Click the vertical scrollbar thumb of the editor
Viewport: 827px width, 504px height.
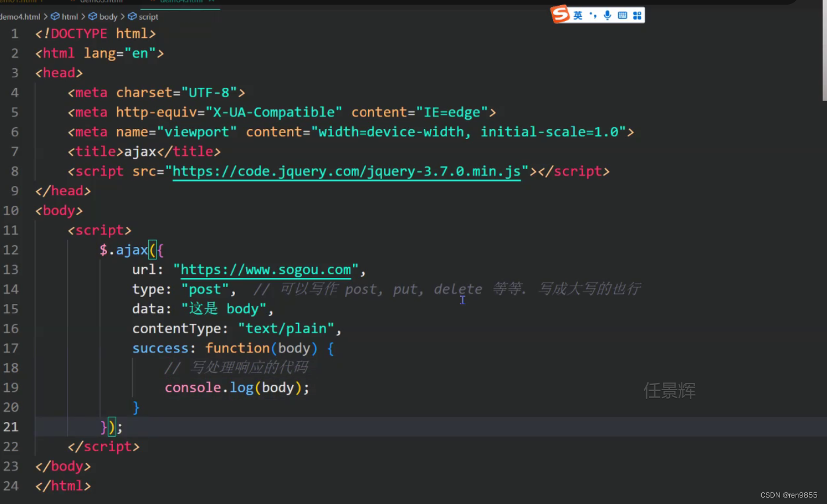pos(824,50)
